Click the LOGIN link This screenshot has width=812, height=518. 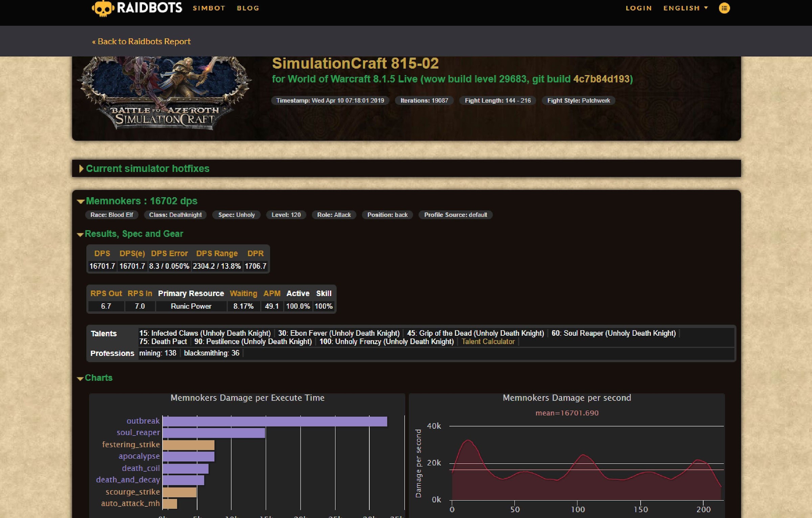(638, 8)
